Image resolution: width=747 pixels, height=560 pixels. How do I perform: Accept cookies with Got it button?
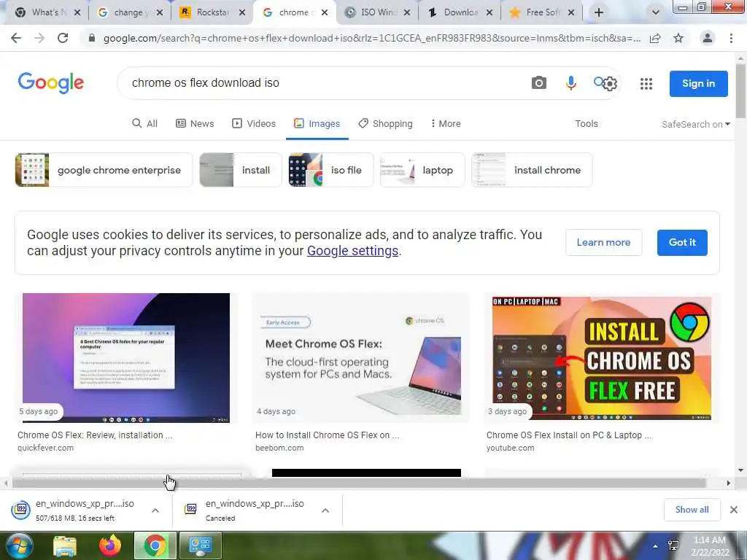682,242
